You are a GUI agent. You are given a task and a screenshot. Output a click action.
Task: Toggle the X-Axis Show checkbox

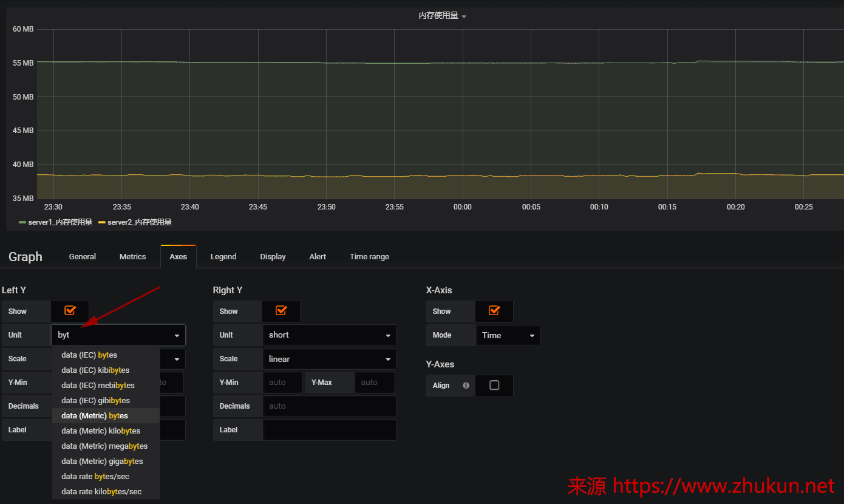point(494,311)
